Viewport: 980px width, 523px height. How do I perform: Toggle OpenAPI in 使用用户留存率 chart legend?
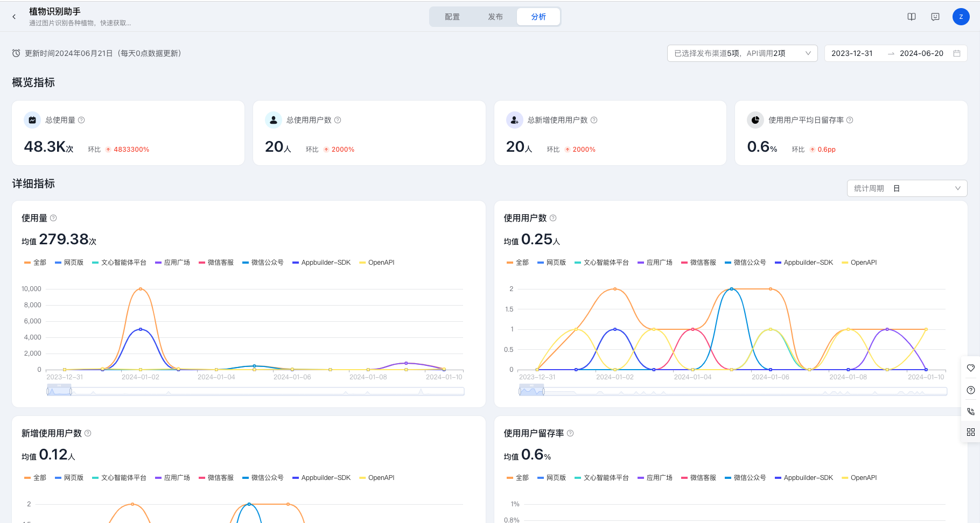click(859, 478)
